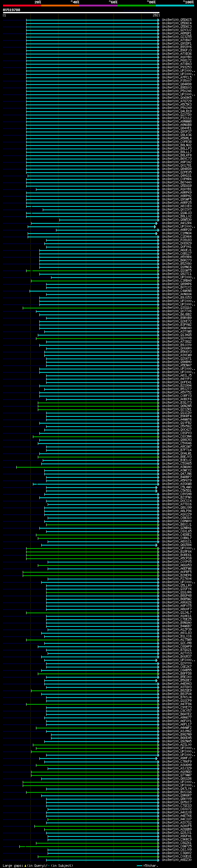Screen dimensions: 197x868
Task: Click the UniRef100_Q069K5 label
Action: [177, 98]
